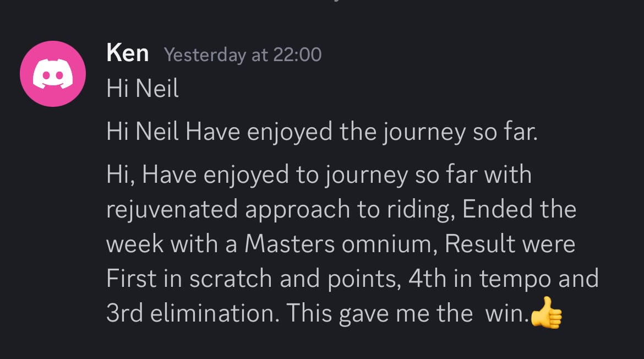The height and width of the screenshot is (359, 644).
Task: Click the words "Ended the"
Action: pos(520,209)
